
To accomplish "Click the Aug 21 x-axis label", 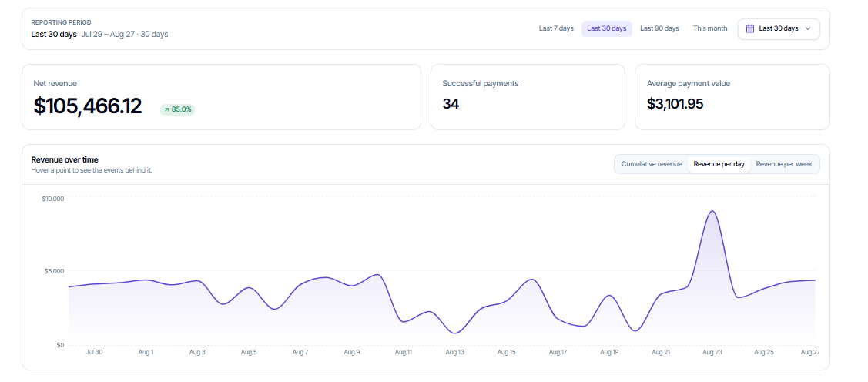I will point(660,352).
